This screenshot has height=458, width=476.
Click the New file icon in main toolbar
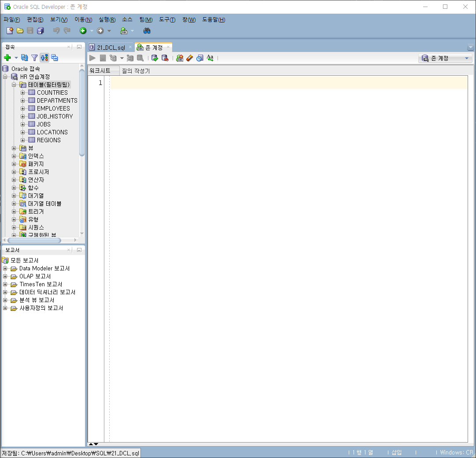(10, 31)
